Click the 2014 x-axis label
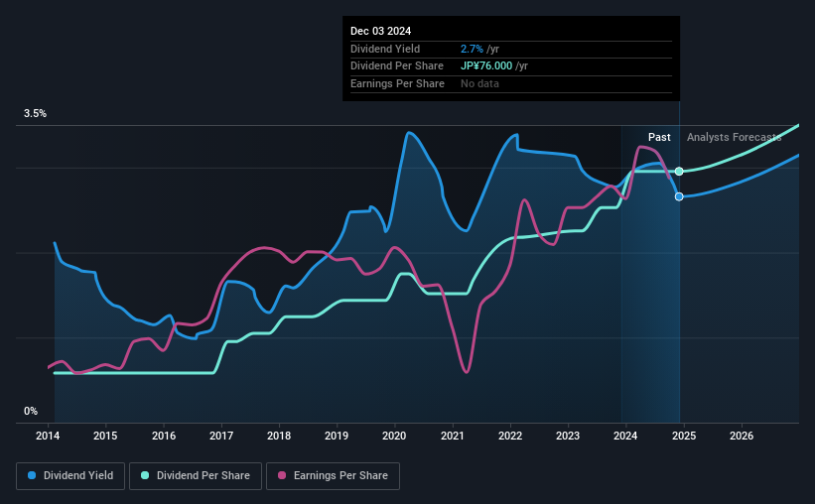 (48, 436)
